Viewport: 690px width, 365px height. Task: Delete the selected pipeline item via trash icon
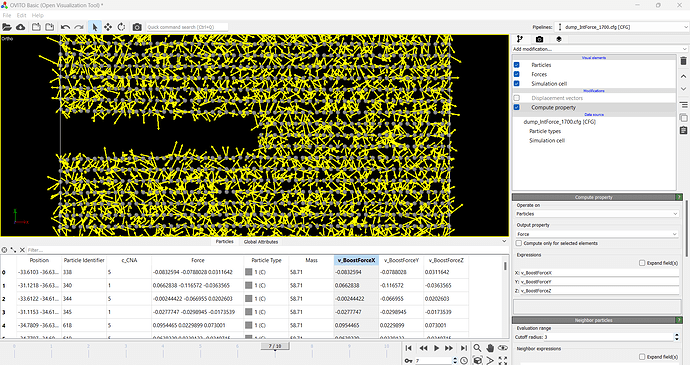tap(683, 61)
